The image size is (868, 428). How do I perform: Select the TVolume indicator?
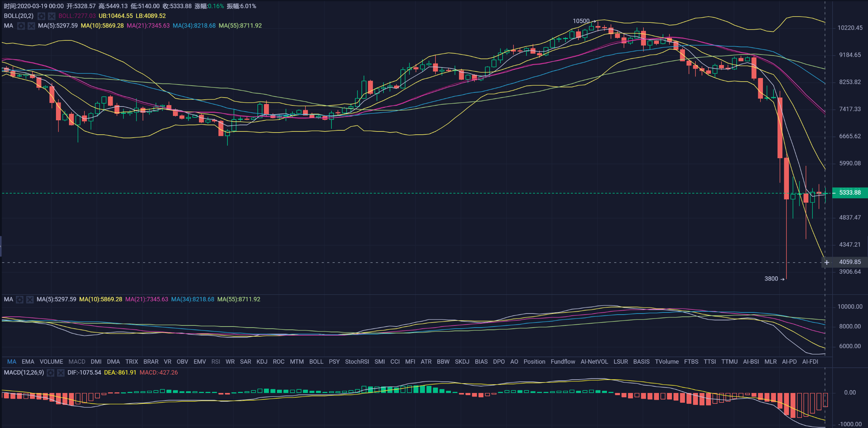point(667,362)
